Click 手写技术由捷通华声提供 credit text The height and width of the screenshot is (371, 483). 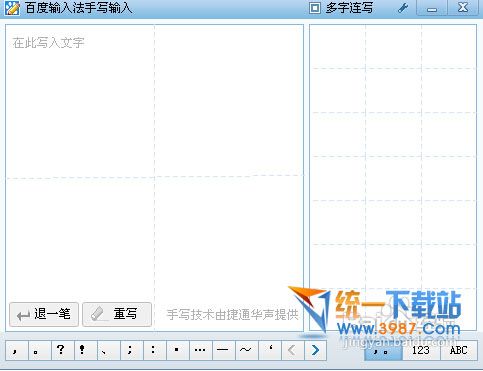[x=232, y=314]
